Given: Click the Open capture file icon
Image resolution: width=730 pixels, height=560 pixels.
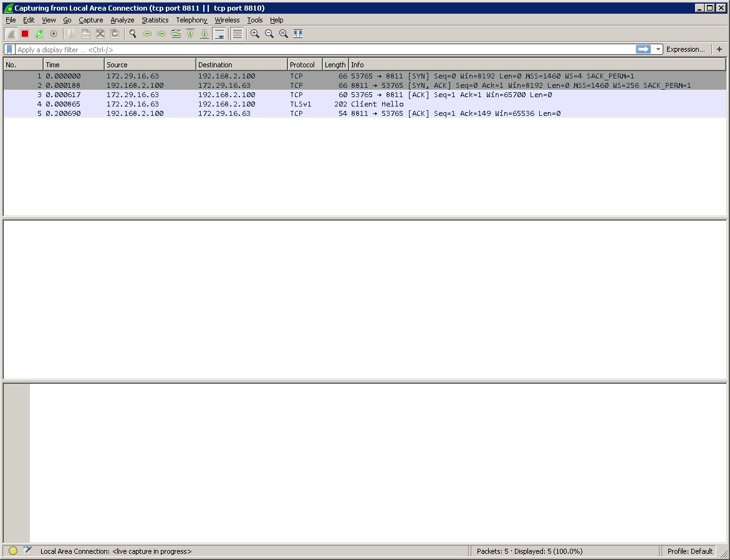Looking at the screenshot, I should click(x=71, y=34).
